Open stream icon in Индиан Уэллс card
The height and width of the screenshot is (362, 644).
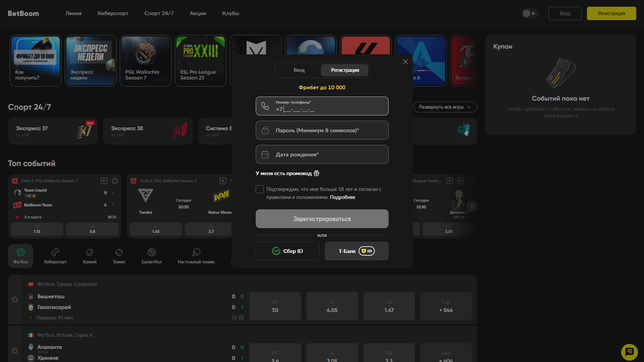tap(450, 181)
